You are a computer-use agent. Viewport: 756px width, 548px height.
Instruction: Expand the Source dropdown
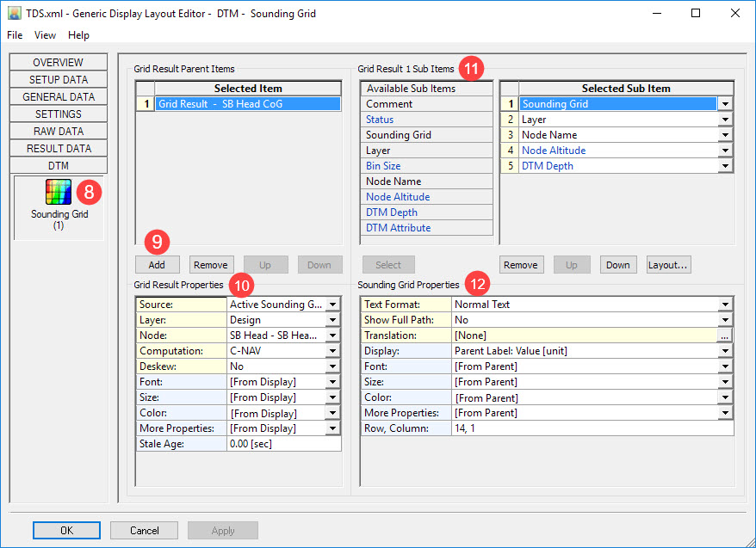[333, 305]
